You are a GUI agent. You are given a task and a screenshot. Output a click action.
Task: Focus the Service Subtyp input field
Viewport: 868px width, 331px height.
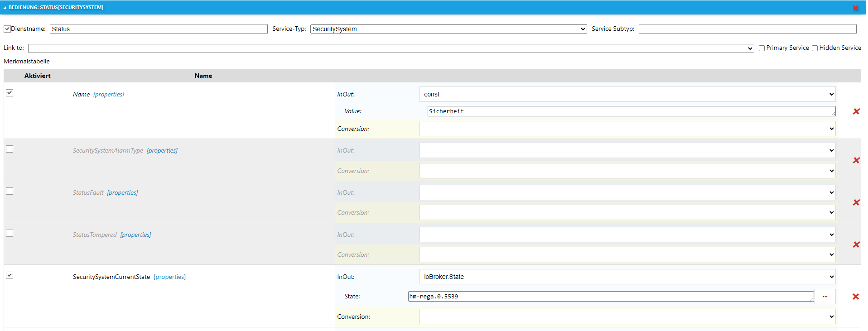tap(747, 29)
